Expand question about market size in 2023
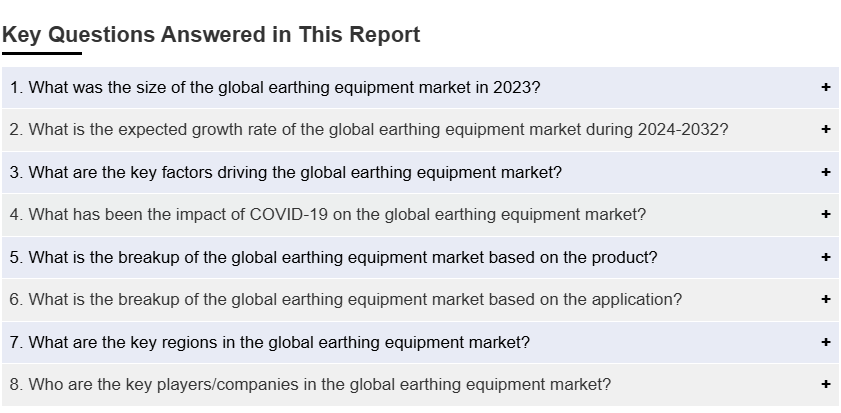Screen dimensions: 841x413 420,87
